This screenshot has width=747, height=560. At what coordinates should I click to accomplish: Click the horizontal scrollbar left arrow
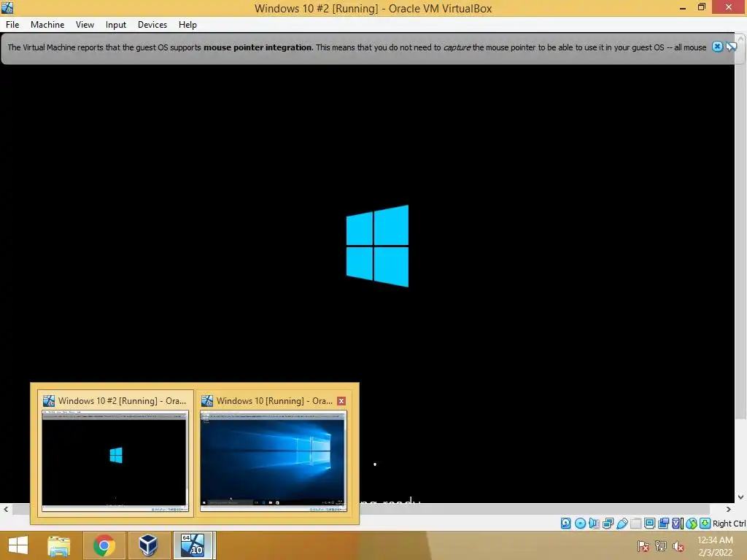tap(6, 509)
